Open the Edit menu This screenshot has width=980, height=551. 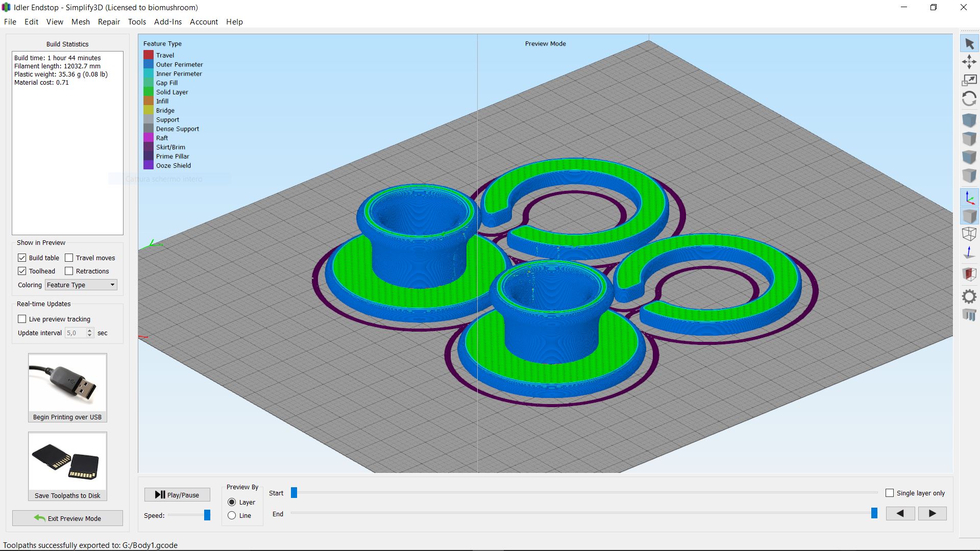31,22
